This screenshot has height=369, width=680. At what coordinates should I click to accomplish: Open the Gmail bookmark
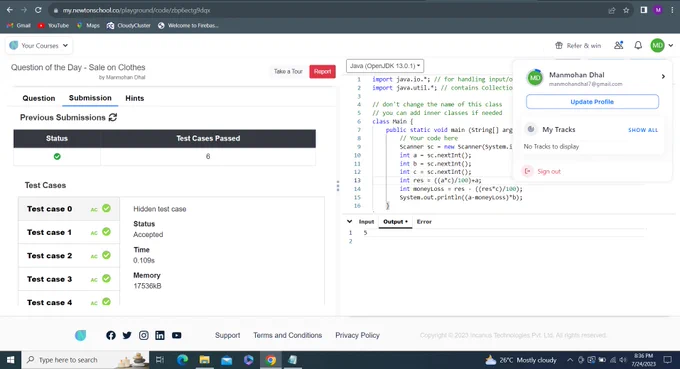[x=19, y=26]
